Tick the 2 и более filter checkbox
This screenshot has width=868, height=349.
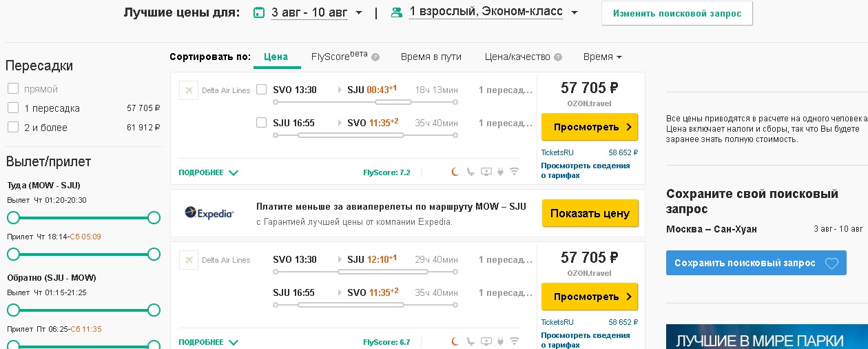click(x=13, y=128)
